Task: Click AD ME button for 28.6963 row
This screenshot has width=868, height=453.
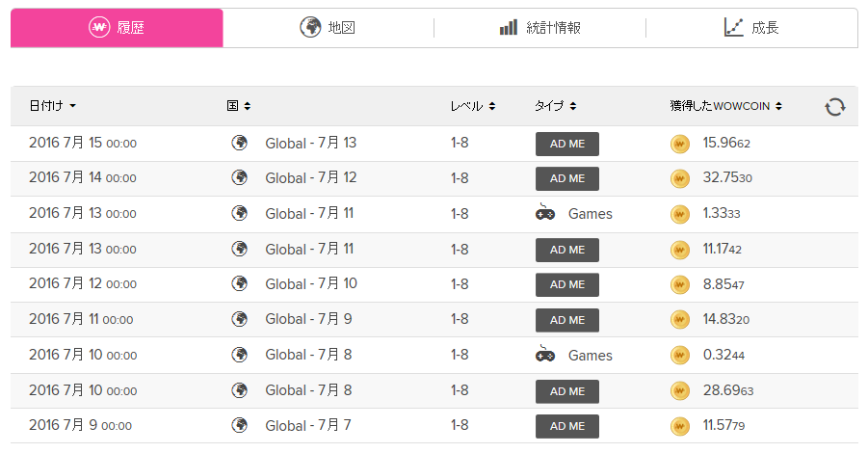Action: [566, 391]
